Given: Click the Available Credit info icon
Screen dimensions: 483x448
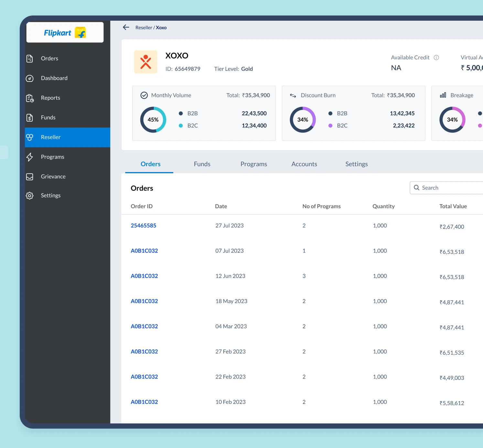Looking at the screenshot, I should [436, 58].
